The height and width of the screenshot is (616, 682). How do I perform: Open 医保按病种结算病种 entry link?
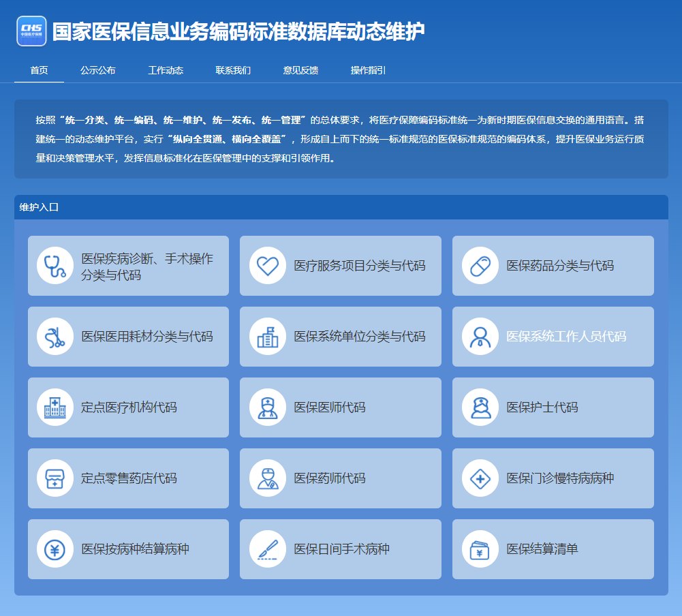(129, 549)
